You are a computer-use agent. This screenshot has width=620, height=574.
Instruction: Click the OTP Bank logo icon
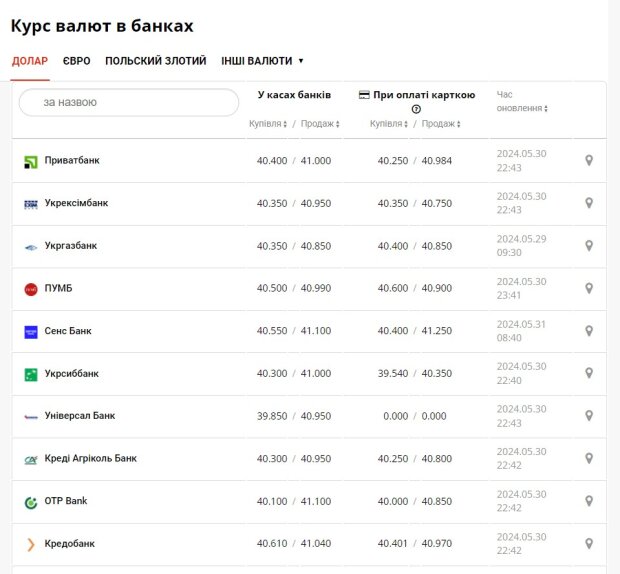point(31,501)
